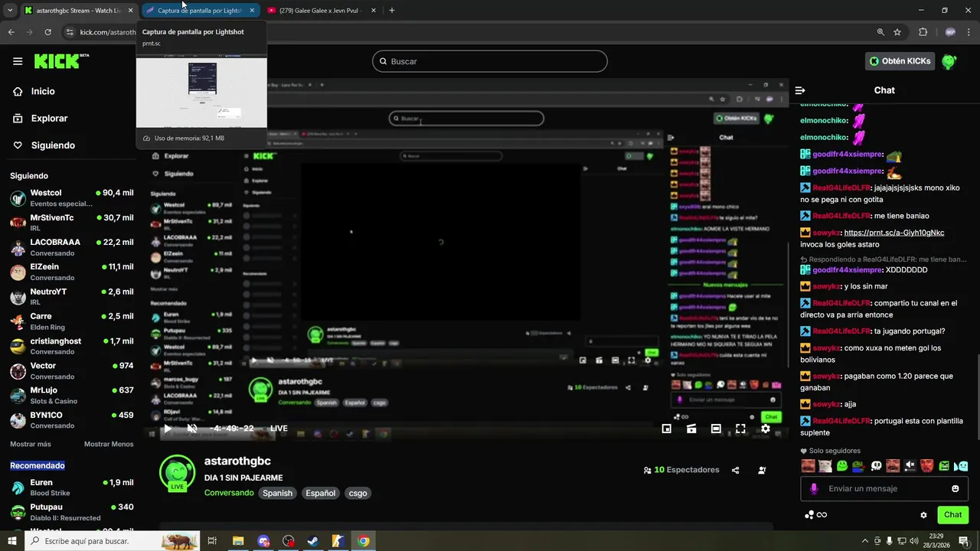Open the mini player mode

(666, 429)
